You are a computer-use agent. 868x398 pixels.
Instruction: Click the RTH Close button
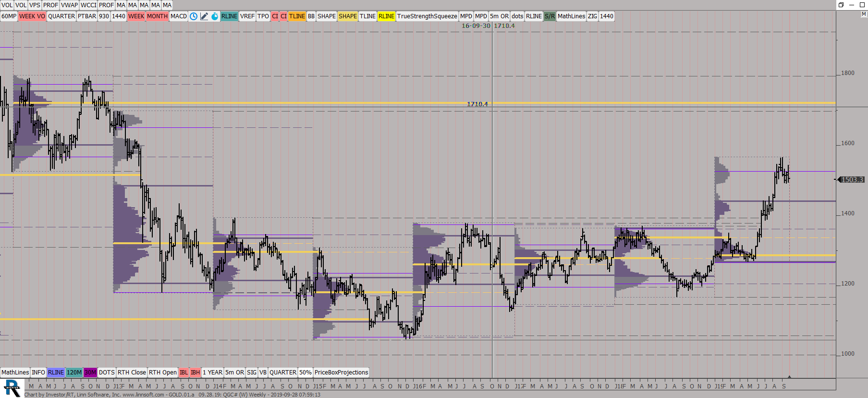132,373
